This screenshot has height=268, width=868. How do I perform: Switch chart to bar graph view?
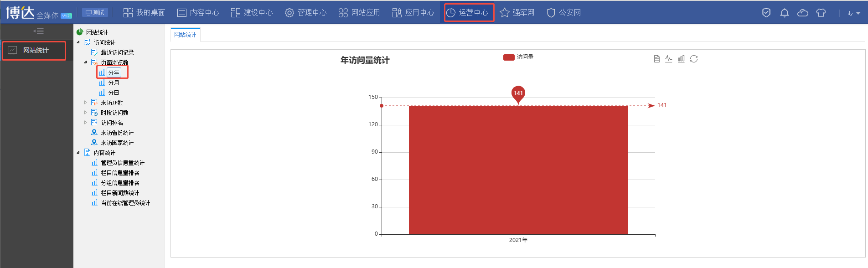[681, 59]
